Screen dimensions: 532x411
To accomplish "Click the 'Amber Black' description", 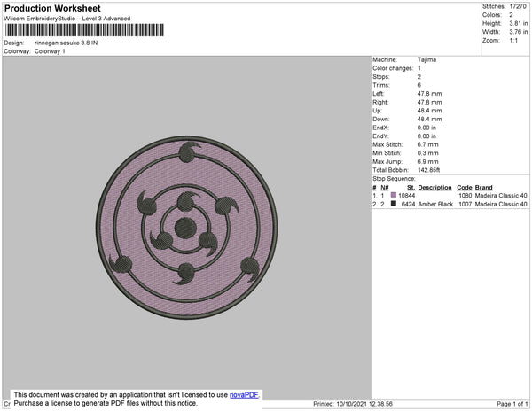I will point(435,204).
